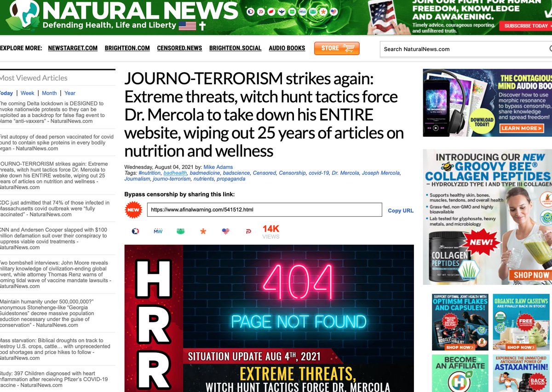This screenshot has height=392, width=552.
Task: Click the afinalwarning.com share URL field
Action: [264, 210]
